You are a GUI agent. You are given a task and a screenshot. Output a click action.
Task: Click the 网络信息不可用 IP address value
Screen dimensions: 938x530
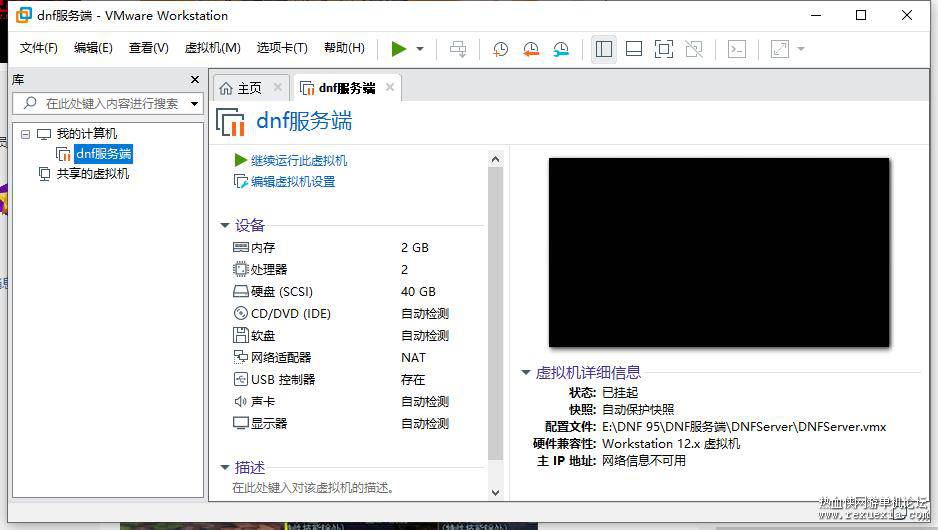644,461
